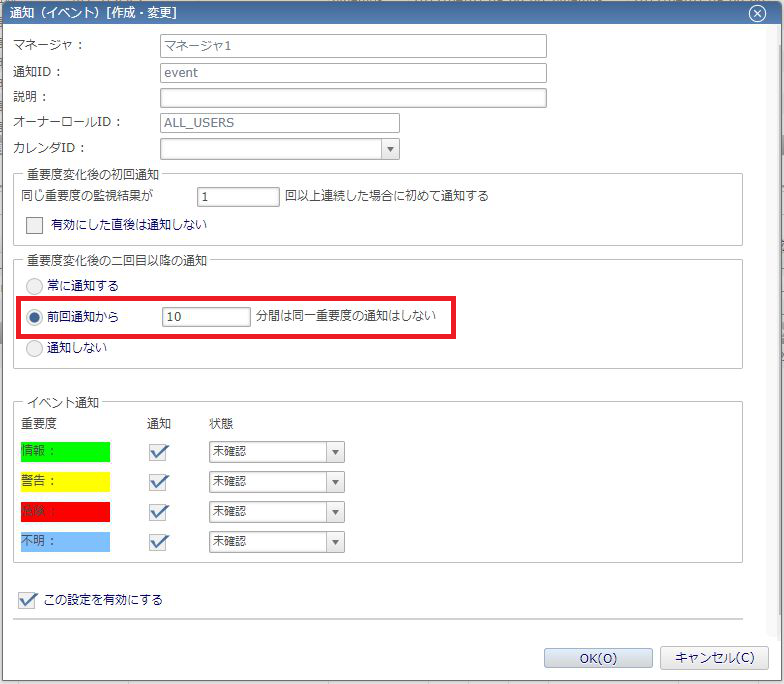Viewport: 784px width, 684px height.
Task: Click the blue 不明 severity label
Action: click(x=66, y=542)
